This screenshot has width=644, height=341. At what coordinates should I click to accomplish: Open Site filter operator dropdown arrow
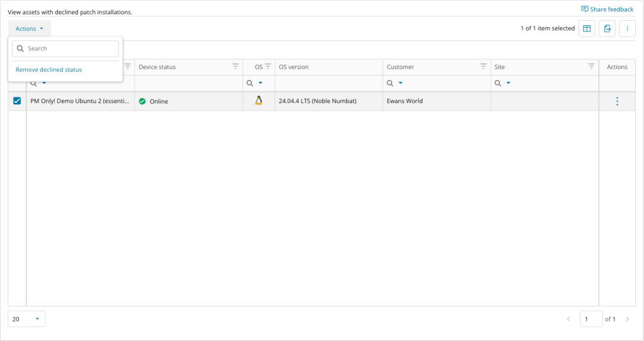coord(508,83)
